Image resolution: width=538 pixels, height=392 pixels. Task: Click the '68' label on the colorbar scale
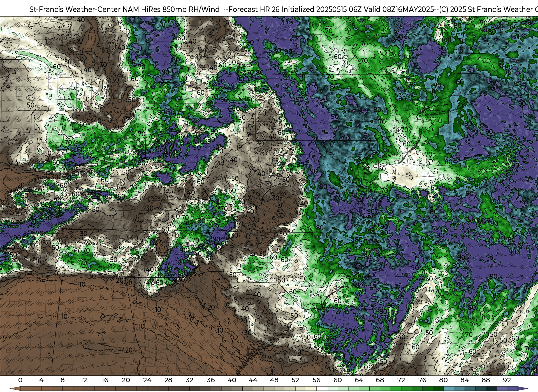tap(380, 380)
